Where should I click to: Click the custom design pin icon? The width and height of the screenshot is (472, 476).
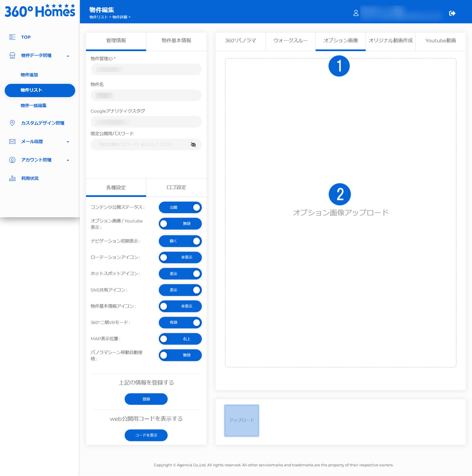[x=12, y=123]
